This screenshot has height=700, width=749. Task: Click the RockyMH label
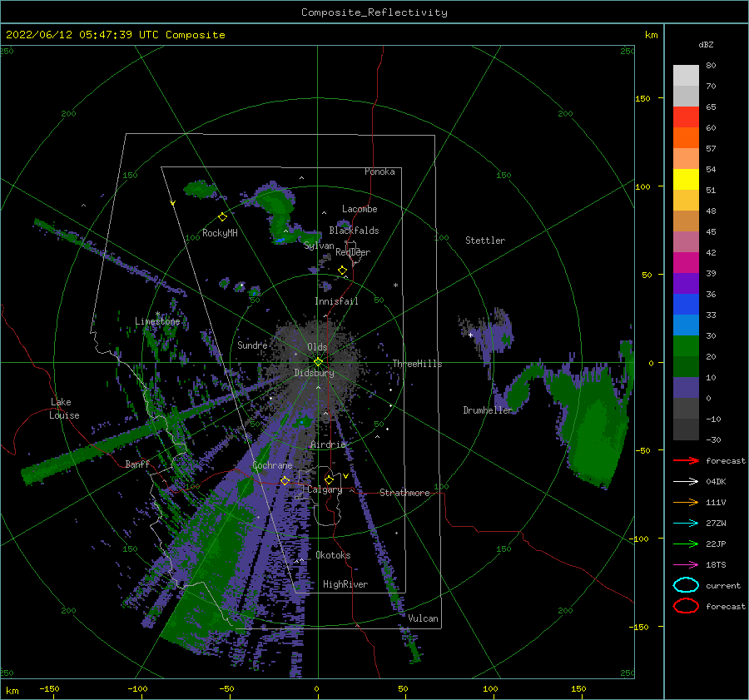click(220, 233)
